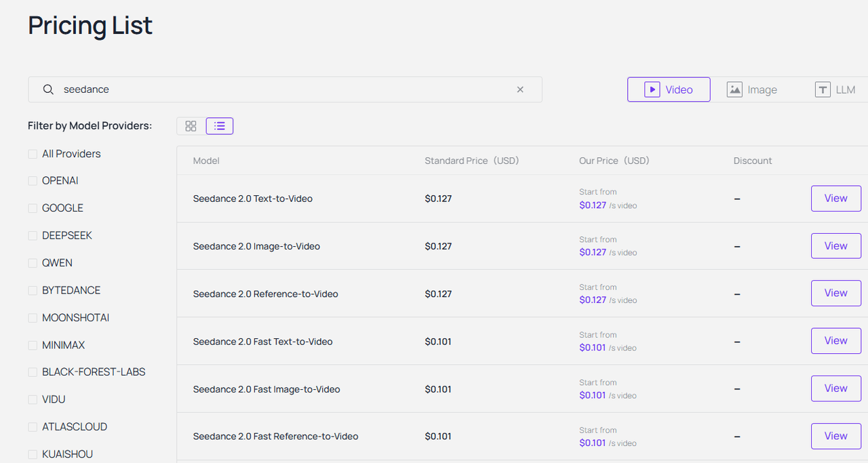
Task: Check the ATLASCLOUD provider filter
Action: (x=33, y=427)
